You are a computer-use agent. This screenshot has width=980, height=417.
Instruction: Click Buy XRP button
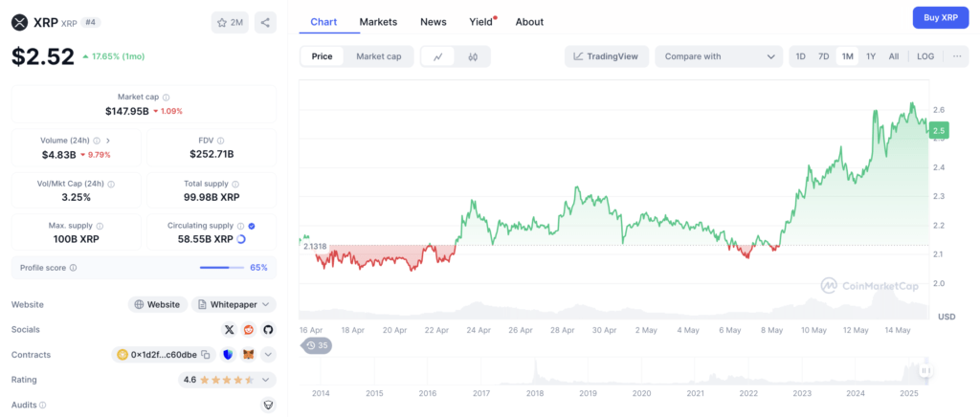tap(941, 17)
